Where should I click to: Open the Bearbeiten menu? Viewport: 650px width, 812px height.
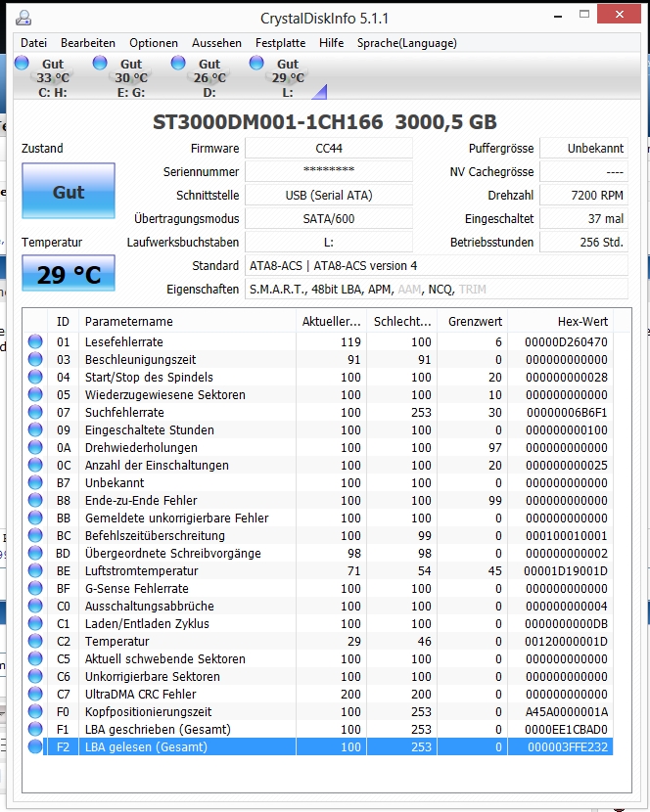coord(88,43)
